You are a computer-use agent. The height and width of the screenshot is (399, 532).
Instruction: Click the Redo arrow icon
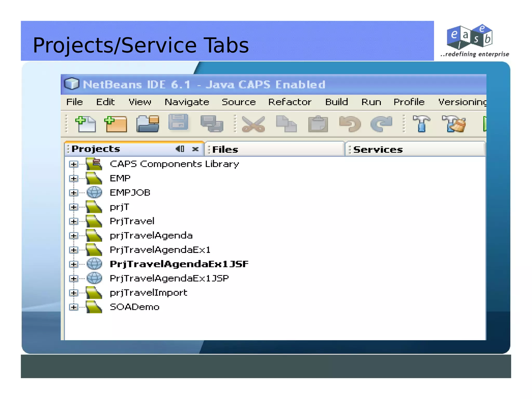click(381, 124)
